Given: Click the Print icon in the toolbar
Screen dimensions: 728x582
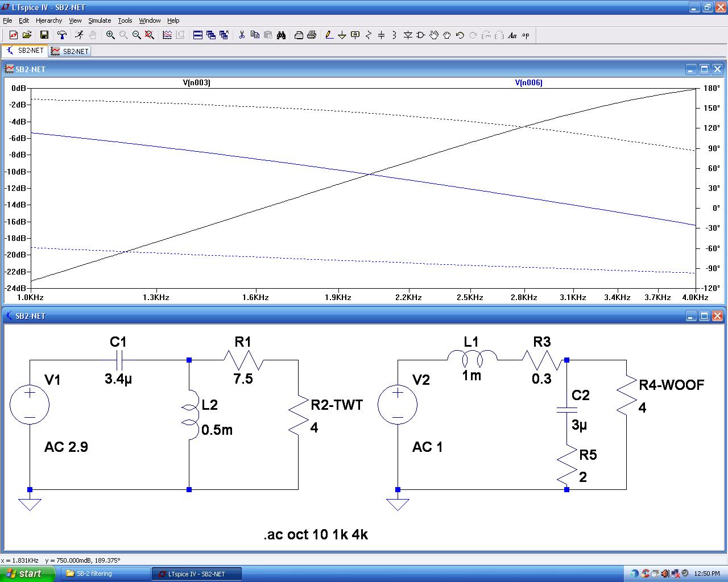Looking at the screenshot, I should (312, 35).
